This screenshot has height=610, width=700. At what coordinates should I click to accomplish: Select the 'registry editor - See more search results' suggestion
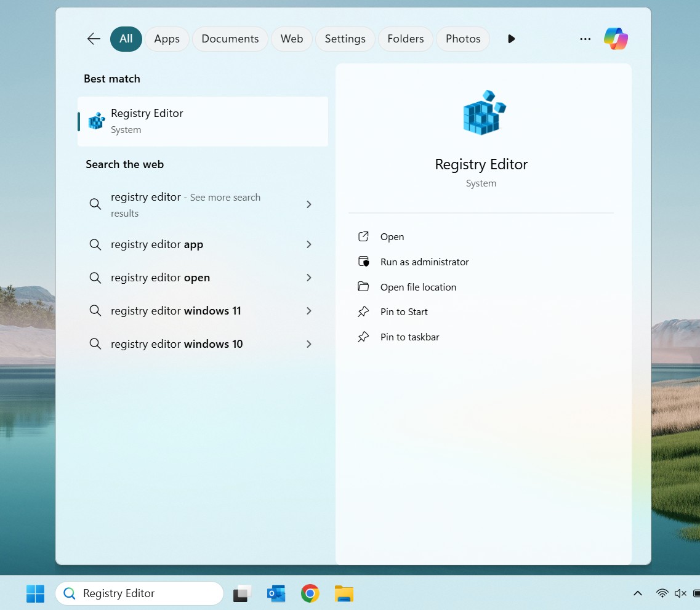(203, 205)
